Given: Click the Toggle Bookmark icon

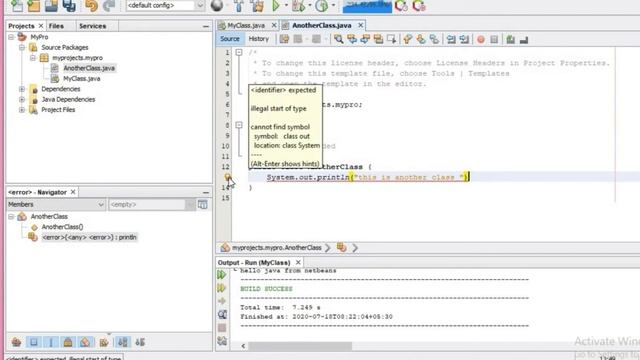Looking at the screenshot, I should pyautogui.click(x=434, y=39).
